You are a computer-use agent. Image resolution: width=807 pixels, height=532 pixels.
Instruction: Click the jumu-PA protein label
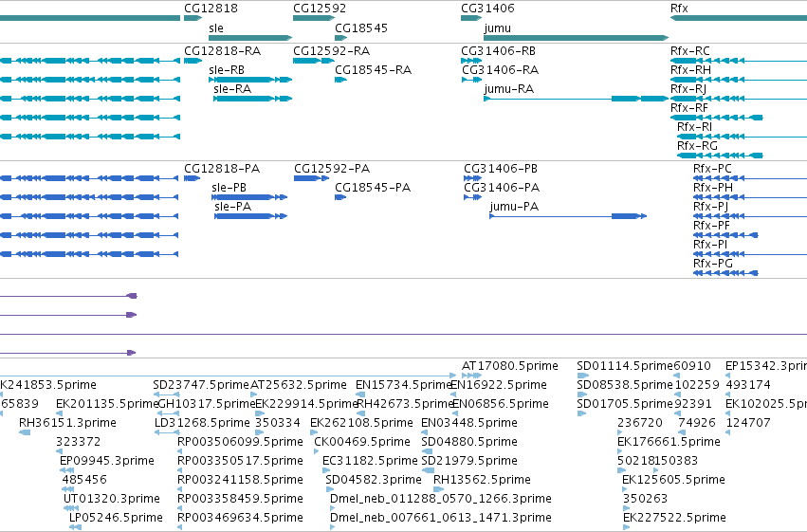tap(514, 207)
